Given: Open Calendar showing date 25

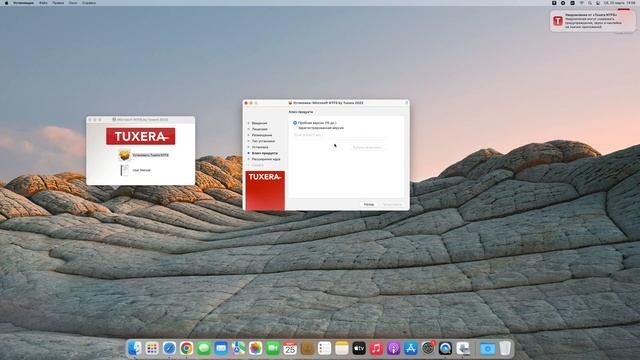Looking at the screenshot, I should 290,348.
